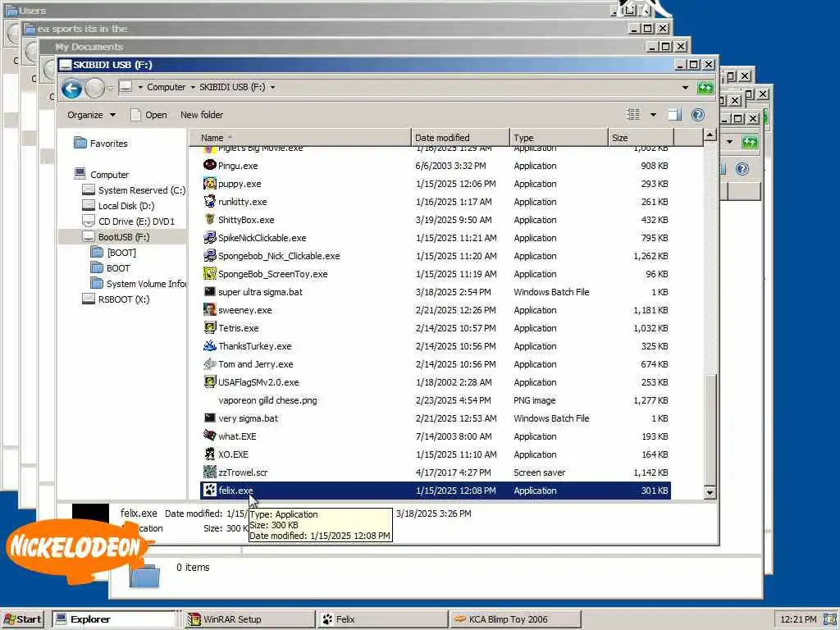Click the XO.EXE icon

209,454
